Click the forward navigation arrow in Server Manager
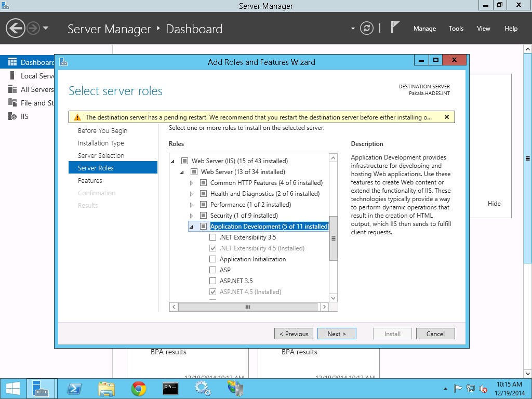The width and height of the screenshot is (532, 399). click(x=33, y=28)
